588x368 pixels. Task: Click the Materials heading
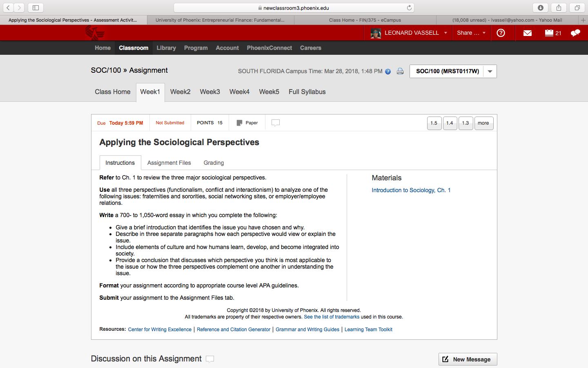(387, 178)
